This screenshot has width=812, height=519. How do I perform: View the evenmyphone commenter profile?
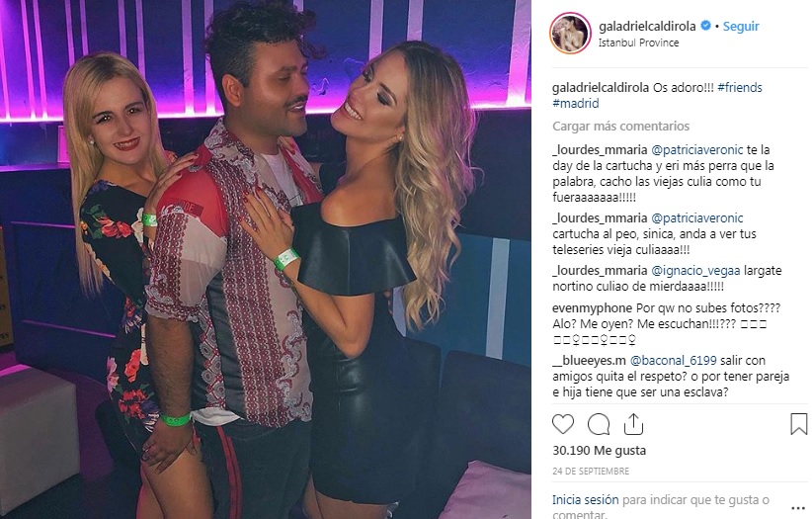[x=593, y=308]
